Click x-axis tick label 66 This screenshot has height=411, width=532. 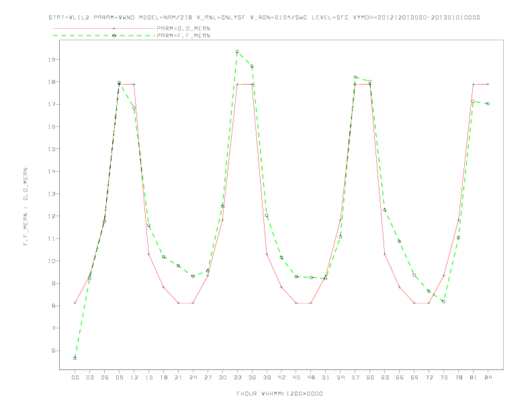[x=400, y=377]
